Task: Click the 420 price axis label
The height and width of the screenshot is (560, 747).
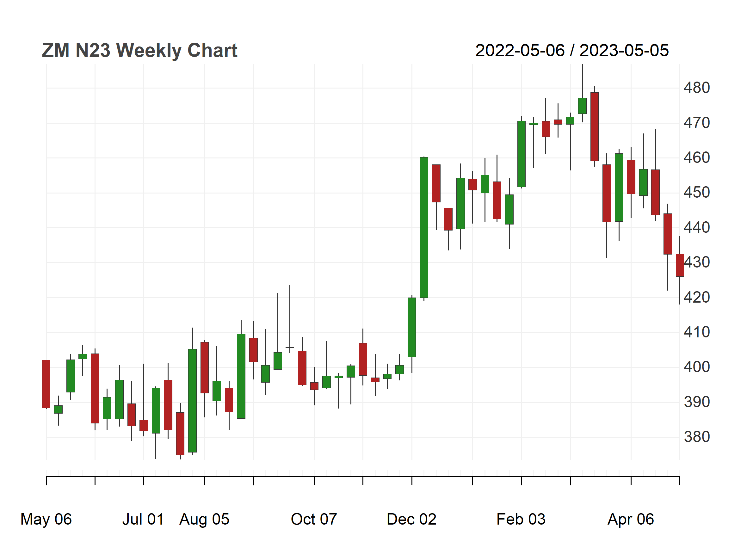Action: [697, 298]
